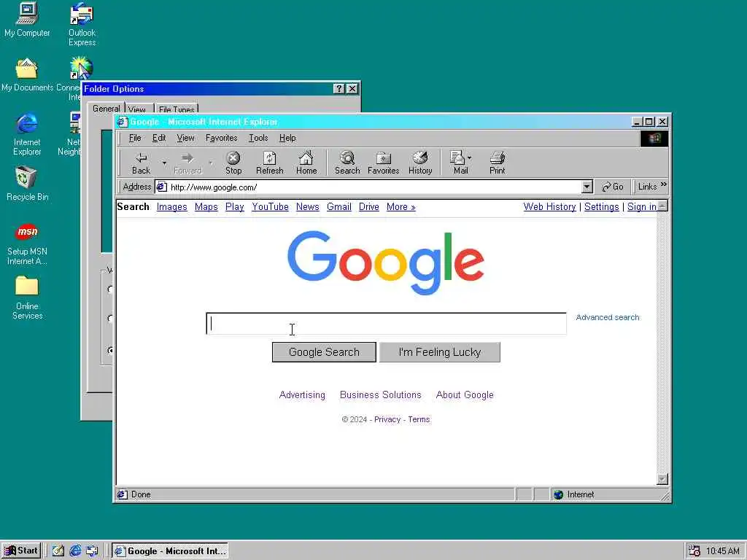Click the Go button beside address bar

(613, 187)
